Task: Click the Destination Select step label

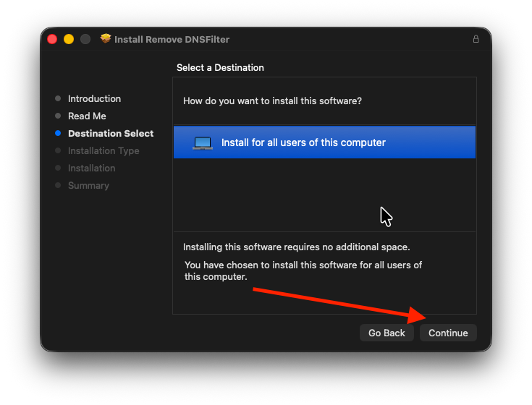Action: (x=111, y=133)
